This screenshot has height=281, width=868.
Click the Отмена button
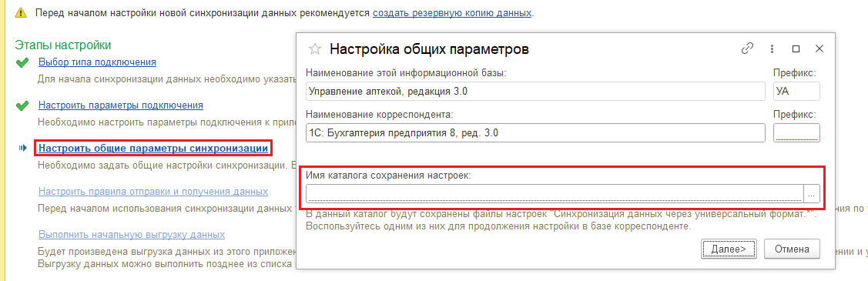tap(792, 249)
